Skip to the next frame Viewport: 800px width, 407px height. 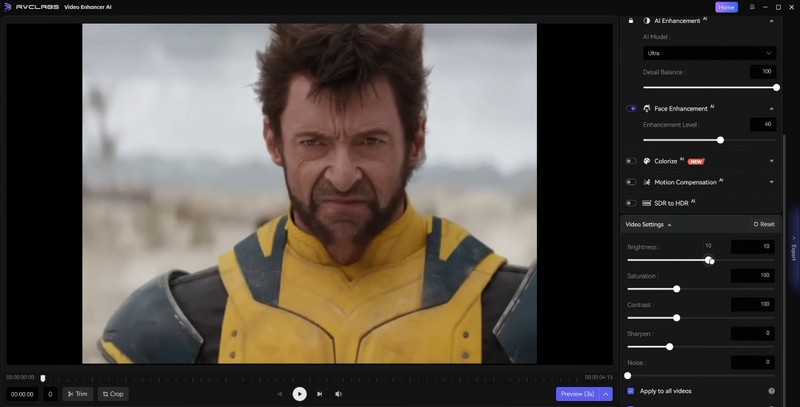pos(319,394)
